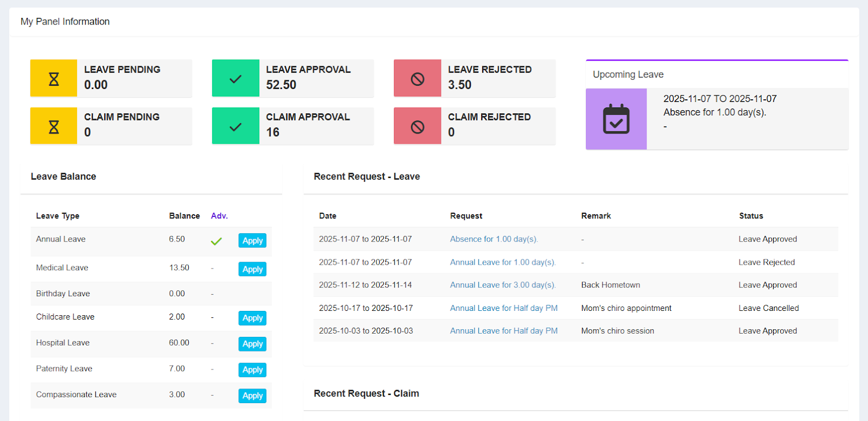Apply for Compassionate Leave
Screen dimensions: 868x421
point(252,396)
